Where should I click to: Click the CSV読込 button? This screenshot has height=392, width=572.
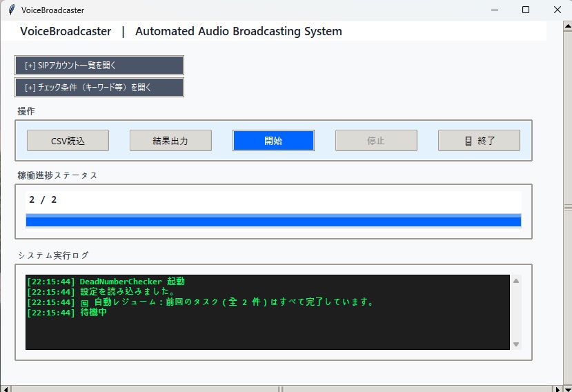pos(68,141)
